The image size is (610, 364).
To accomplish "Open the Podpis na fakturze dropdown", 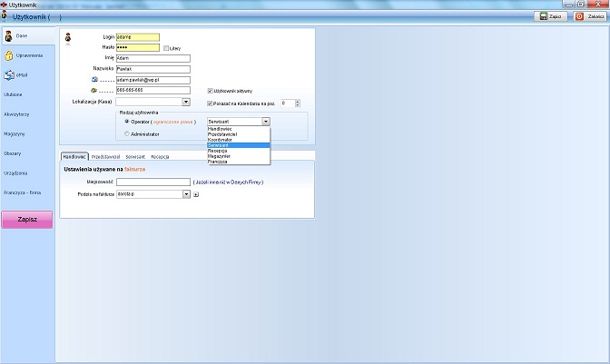I will tap(186, 194).
